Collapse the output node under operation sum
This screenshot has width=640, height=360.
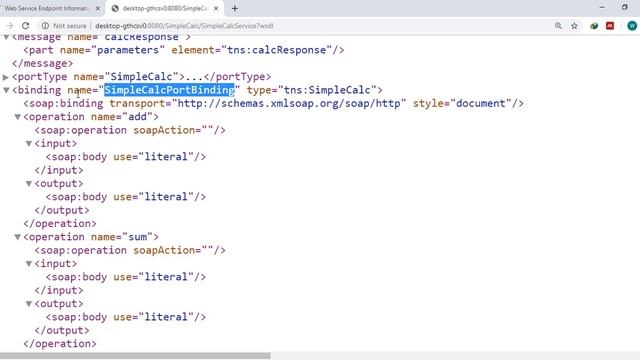tap(29, 304)
